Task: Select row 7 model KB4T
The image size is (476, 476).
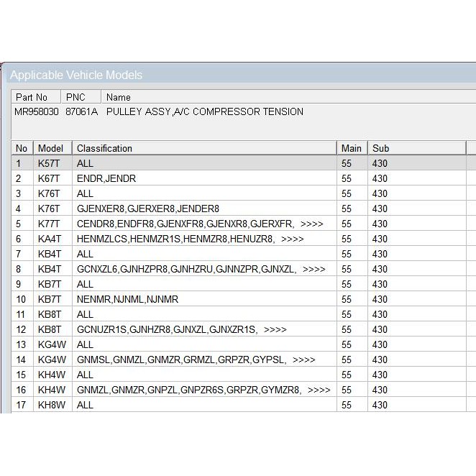Action: coord(49,254)
